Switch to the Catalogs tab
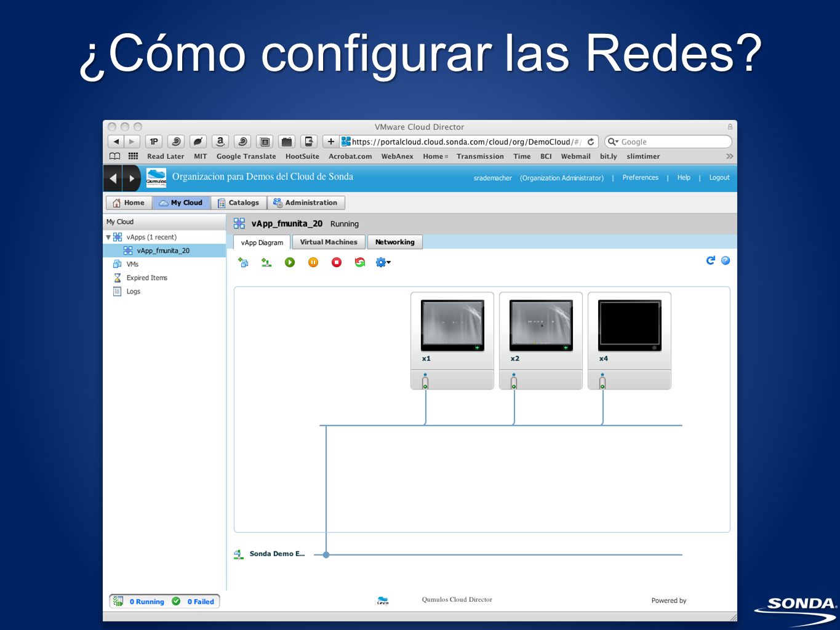This screenshot has height=630, width=840. pyautogui.click(x=239, y=202)
